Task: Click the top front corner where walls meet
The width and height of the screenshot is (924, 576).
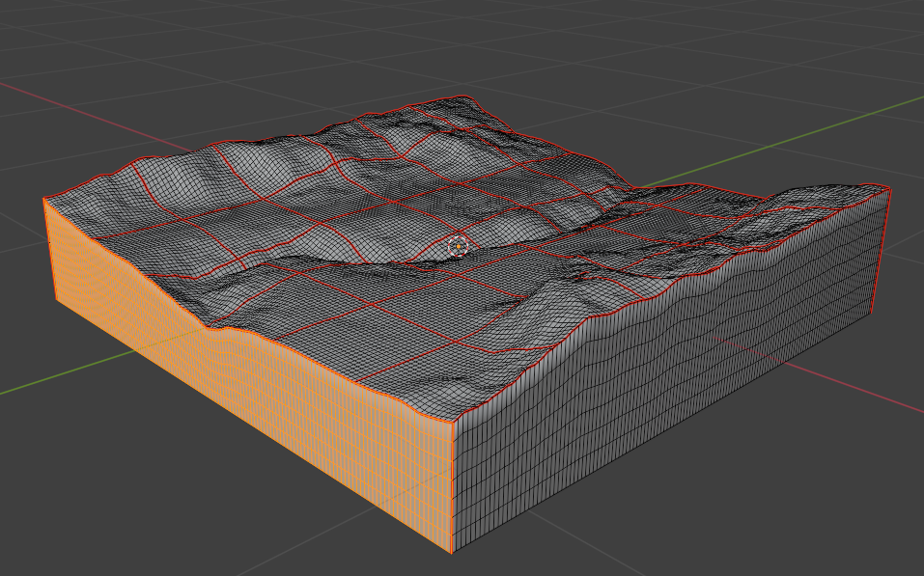Action: click(x=454, y=423)
